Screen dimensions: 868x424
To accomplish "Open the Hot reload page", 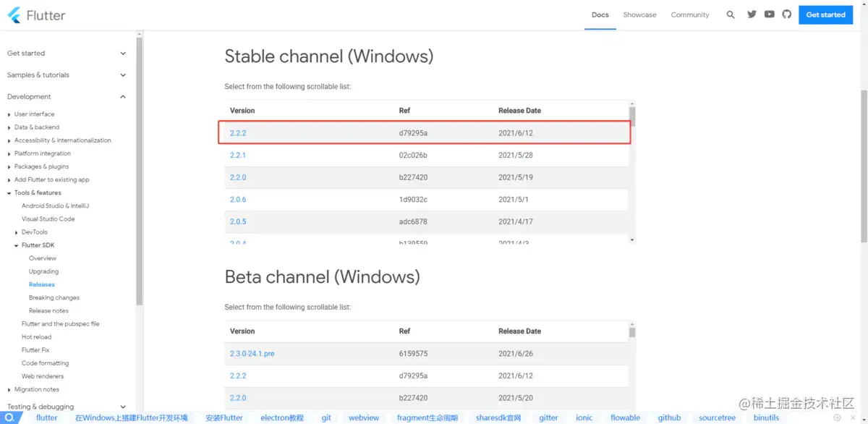I will 36,337.
